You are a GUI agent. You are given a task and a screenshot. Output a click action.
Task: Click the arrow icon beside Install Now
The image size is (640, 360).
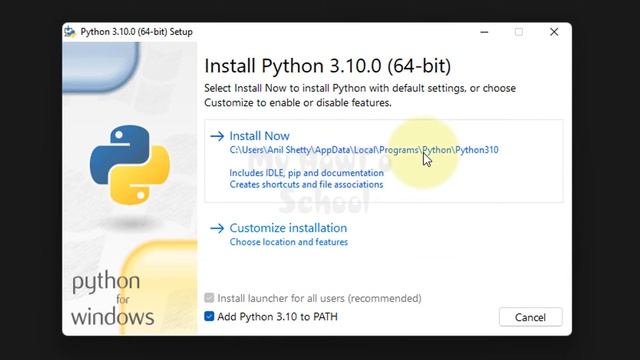(217, 136)
